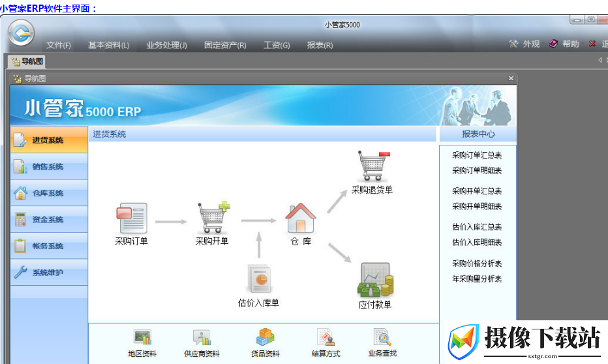
Task: Open 估价入库汇总表 report
Action: pos(477,227)
